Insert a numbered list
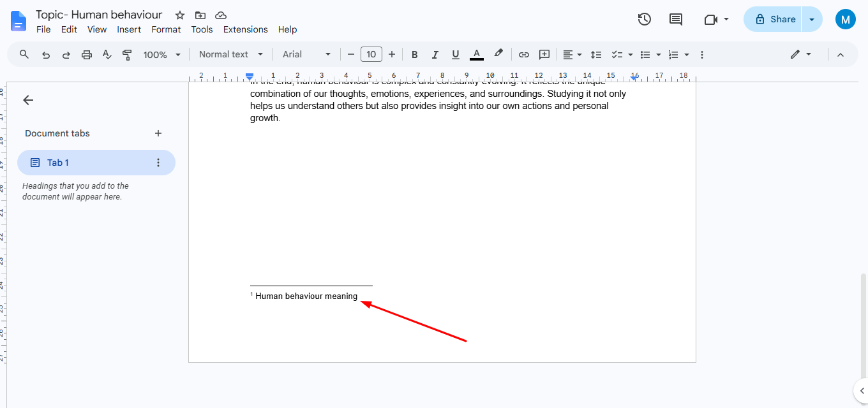Screen dimensions: 868x408 point(673,55)
